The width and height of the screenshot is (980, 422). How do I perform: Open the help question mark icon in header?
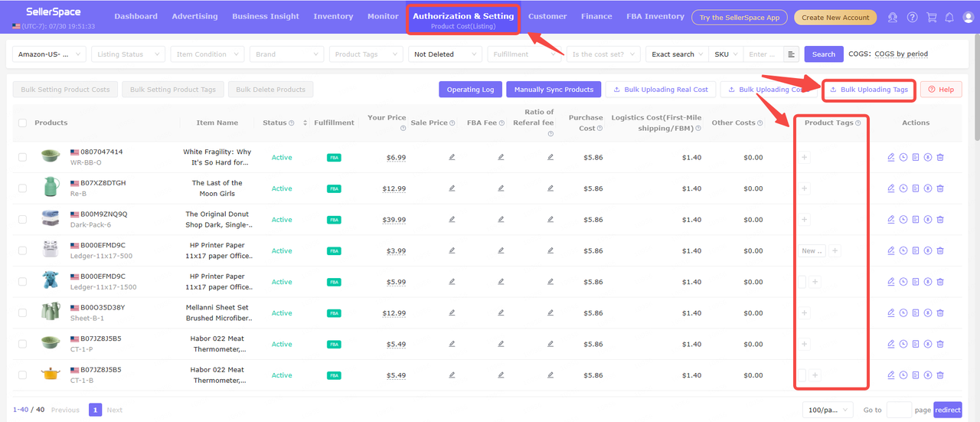coord(912,17)
